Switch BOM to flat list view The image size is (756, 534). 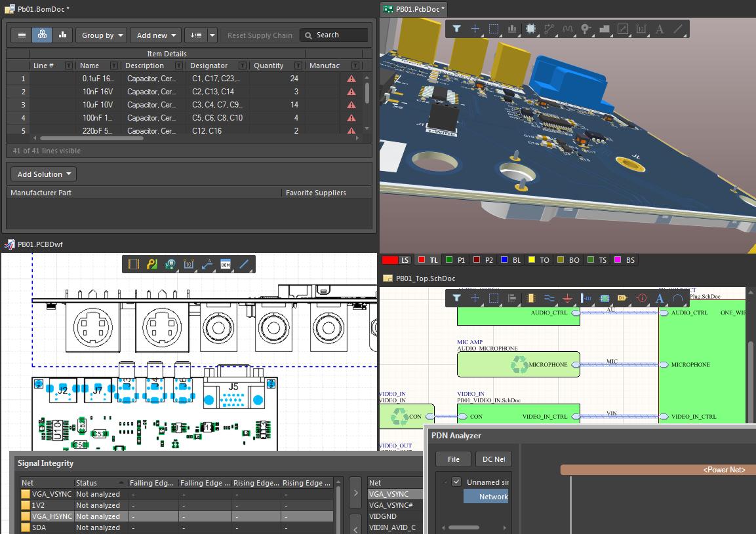pyautogui.click(x=22, y=35)
